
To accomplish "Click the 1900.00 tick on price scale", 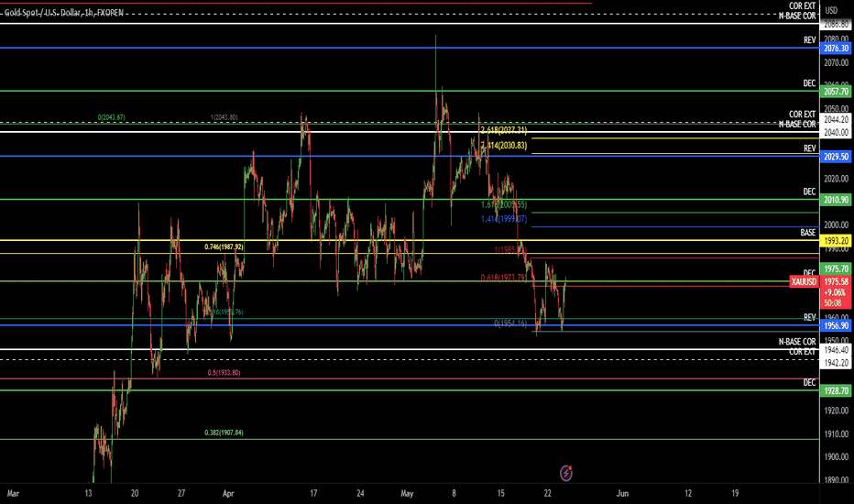I will tap(836, 457).
